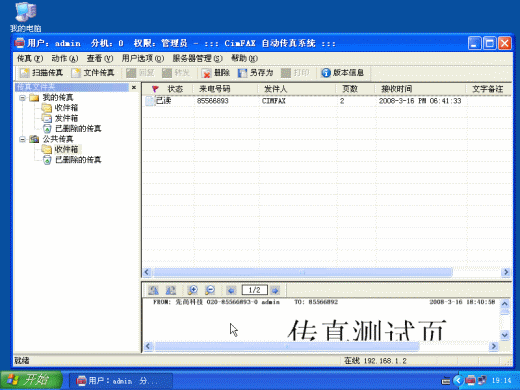Go to previous fax preview page
This screenshot has width=520, height=390.
coord(231,290)
